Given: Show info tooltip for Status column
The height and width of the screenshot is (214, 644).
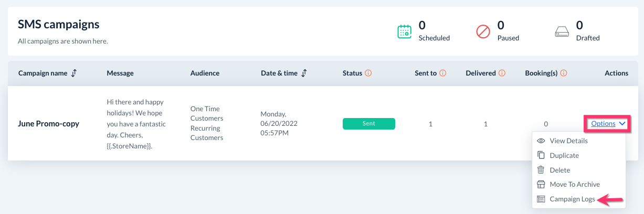Looking at the screenshot, I should point(368,73).
